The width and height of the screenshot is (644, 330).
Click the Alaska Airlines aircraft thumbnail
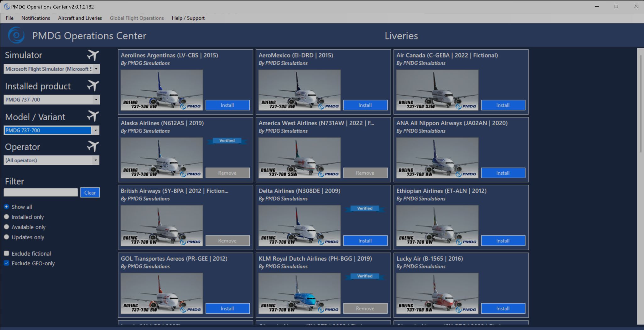tap(162, 158)
